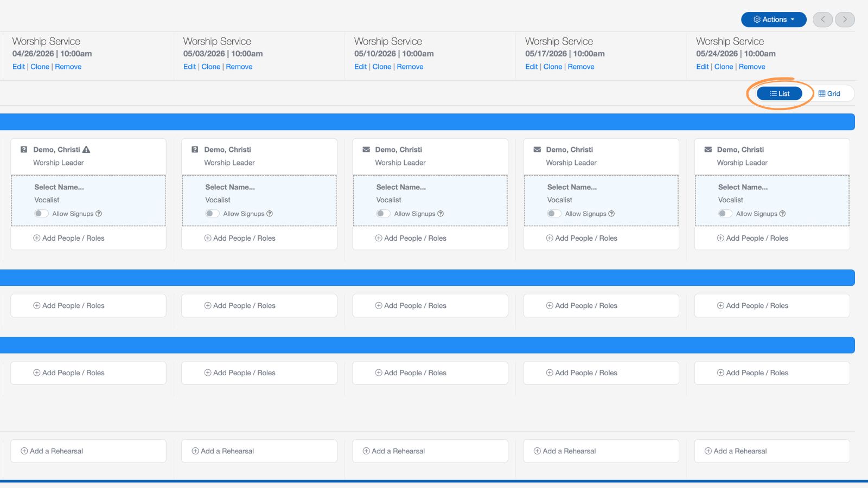Clone the 05/17 Worship Service
This screenshot has width=868, height=488.
pyautogui.click(x=553, y=67)
